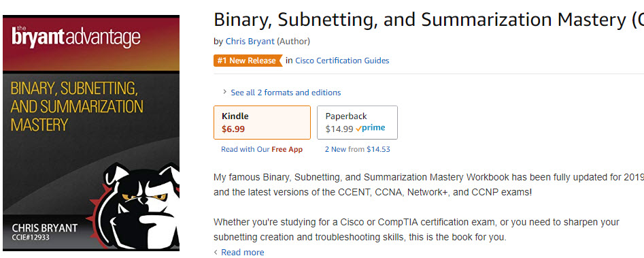Click the Bryant Advantage logo on cover
The width and height of the screenshot is (644, 258).
click(75, 37)
